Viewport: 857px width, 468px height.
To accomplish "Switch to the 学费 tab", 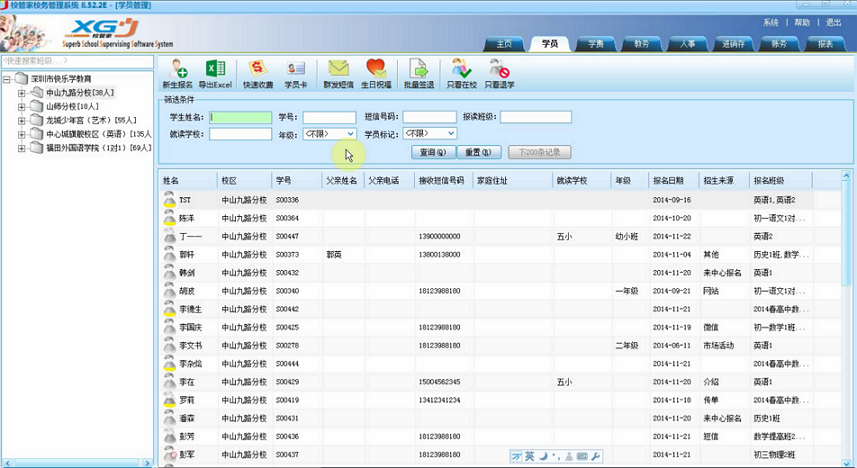I will [x=596, y=44].
